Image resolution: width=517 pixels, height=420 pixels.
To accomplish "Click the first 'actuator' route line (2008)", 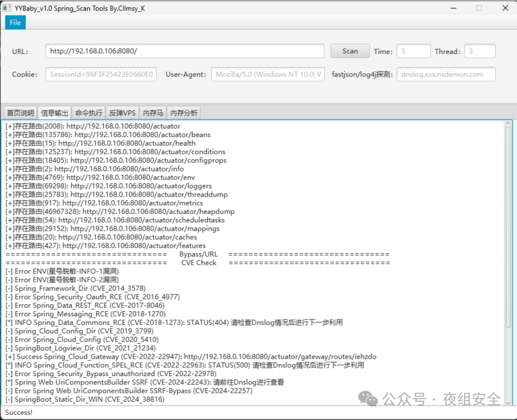I will (93, 126).
